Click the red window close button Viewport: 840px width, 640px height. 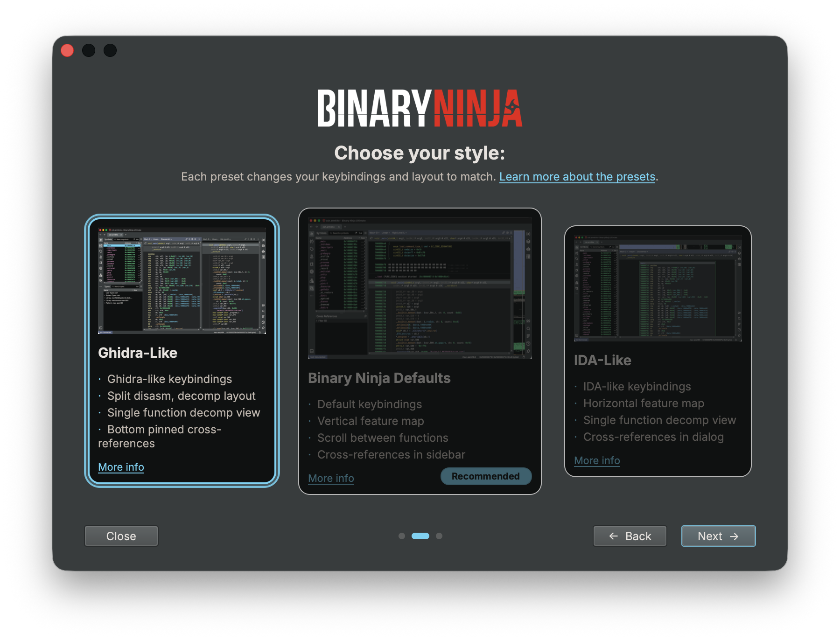[67, 50]
